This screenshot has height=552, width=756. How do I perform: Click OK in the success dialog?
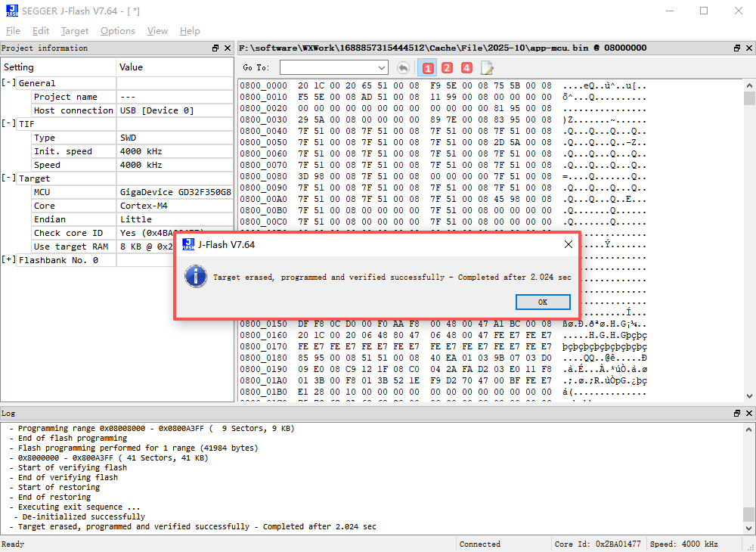point(543,302)
